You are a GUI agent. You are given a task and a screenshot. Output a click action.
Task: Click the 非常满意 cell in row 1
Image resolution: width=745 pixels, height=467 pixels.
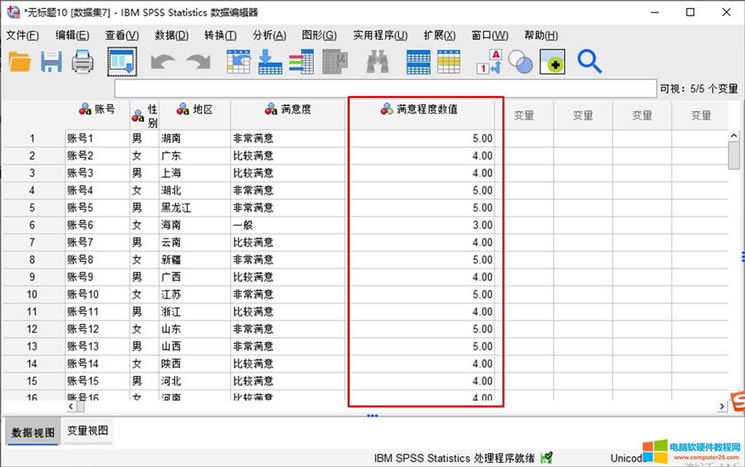(x=288, y=138)
